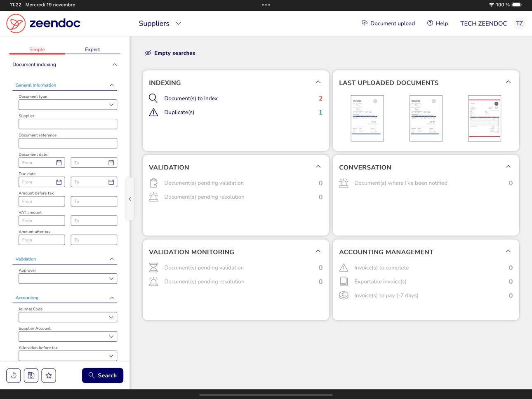Open the Document type dropdown
532x399 pixels.
click(x=68, y=105)
